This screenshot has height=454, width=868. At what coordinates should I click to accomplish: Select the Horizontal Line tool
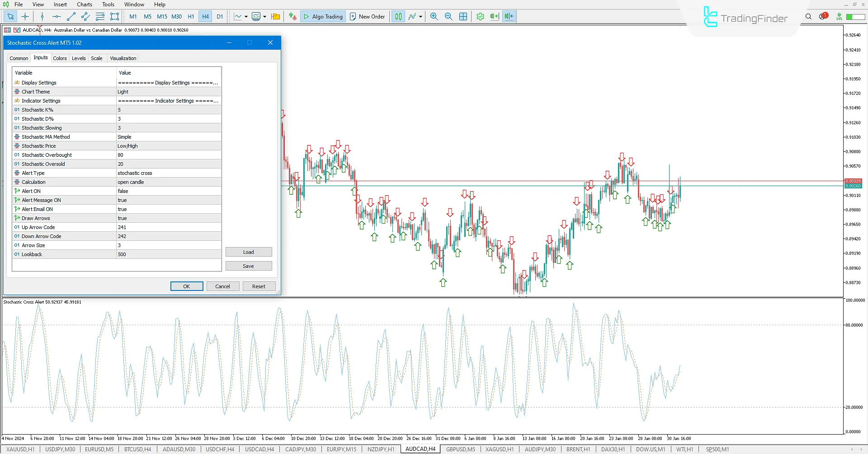57,16
